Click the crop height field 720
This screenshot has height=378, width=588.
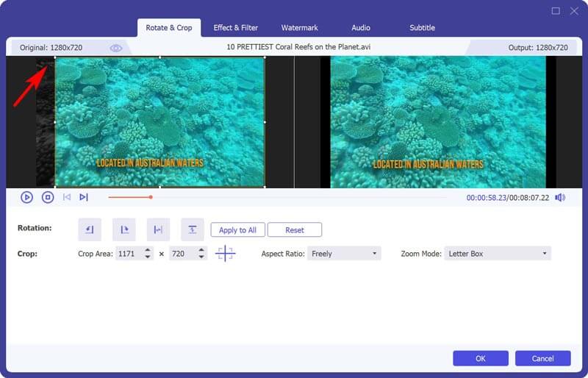(x=183, y=254)
